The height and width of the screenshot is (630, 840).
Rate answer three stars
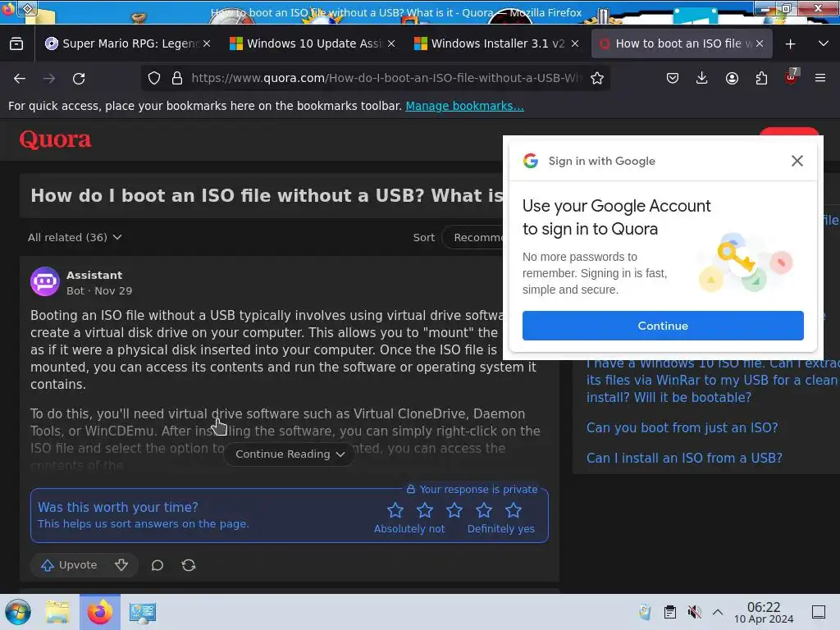tap(454, 510)
